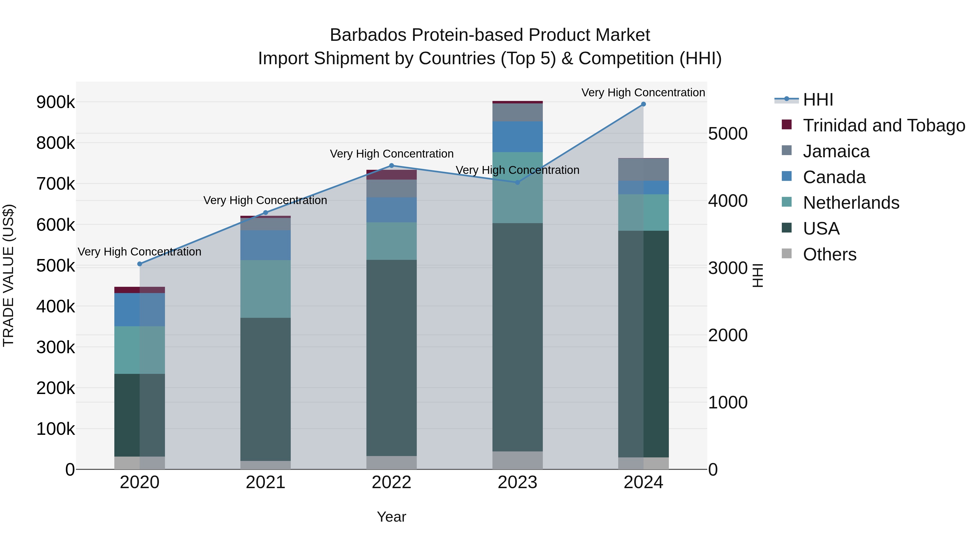Click the 5000 HHI axis tick label

[x=728, y=134]
